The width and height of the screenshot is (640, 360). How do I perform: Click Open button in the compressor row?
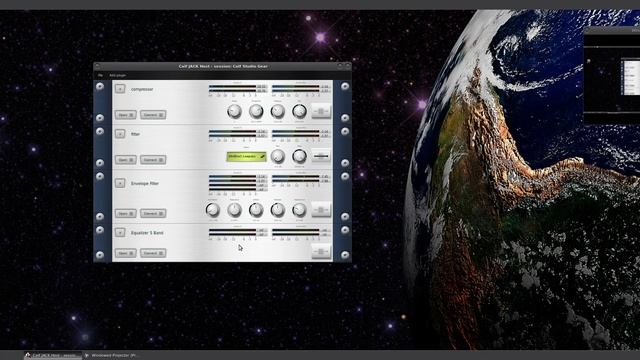click(125, 115)
